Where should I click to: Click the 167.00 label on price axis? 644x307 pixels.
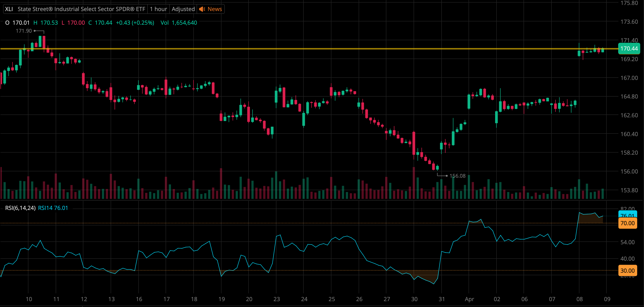629,78
